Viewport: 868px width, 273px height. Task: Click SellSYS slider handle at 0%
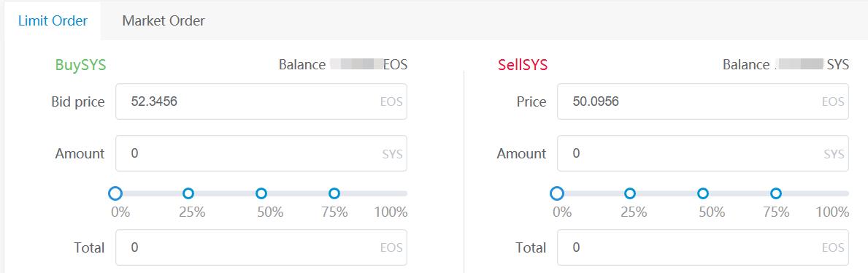coord(557,193)
